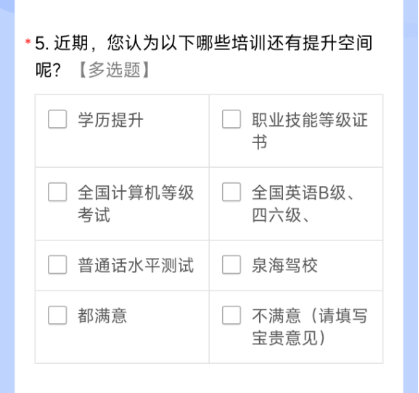Click the question 5 title text
Image resolution: width=419 pixels, height=393 pixels.
204,56
